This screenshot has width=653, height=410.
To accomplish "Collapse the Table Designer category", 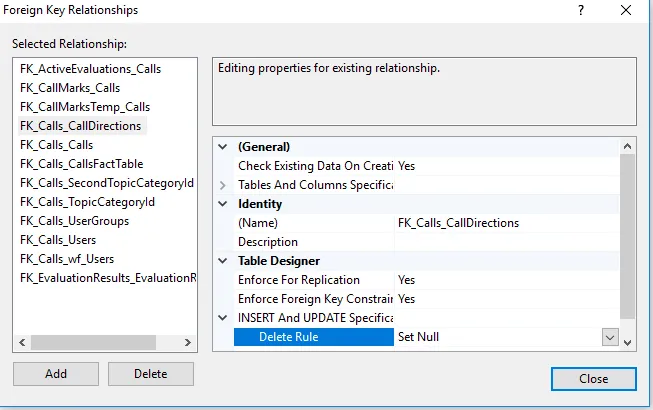I will coord(223,261).
